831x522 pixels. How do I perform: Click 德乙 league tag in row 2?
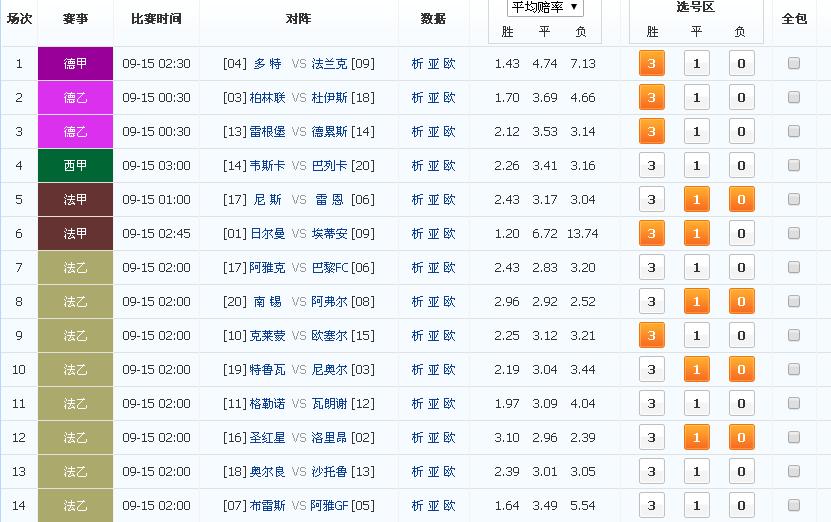tap(75, 98)
